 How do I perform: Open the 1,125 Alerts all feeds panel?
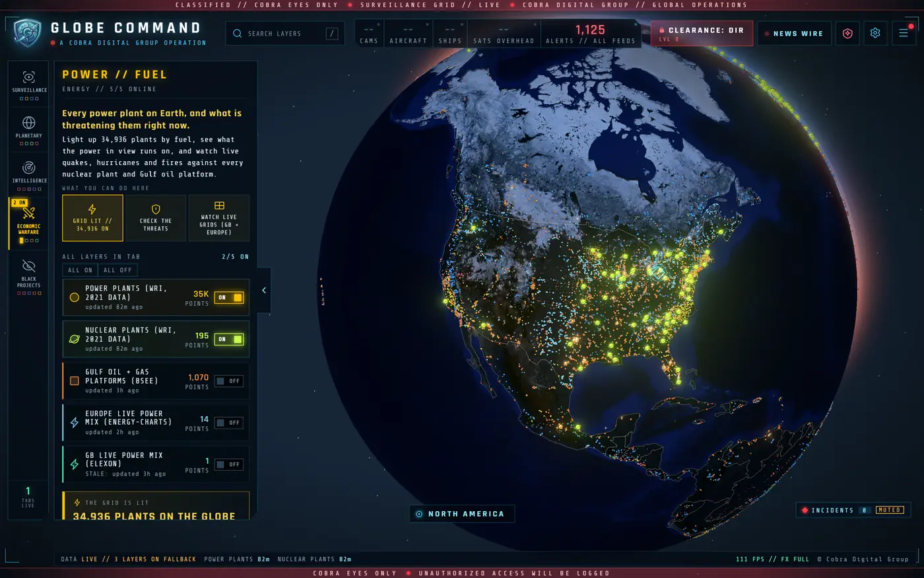click(x=591, y=33)
